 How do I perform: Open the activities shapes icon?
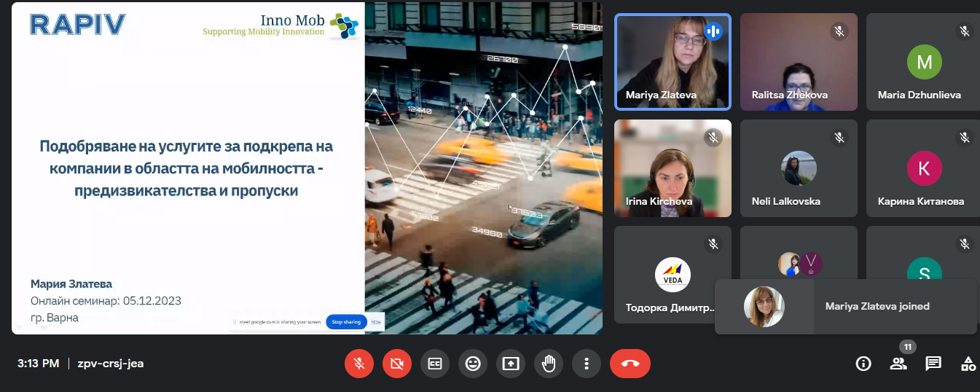click(x=968, y=364)
